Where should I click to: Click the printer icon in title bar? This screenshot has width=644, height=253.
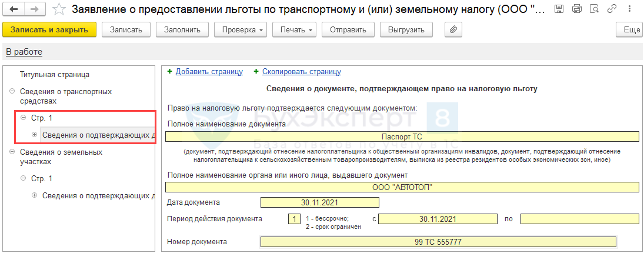[x=576, y=9]
